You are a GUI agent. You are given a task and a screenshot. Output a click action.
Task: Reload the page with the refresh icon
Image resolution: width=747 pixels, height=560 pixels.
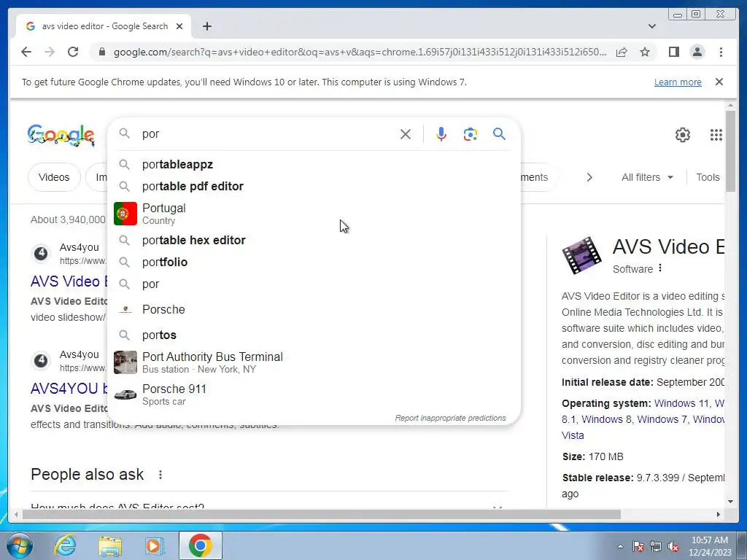click(x=73, y=52)
